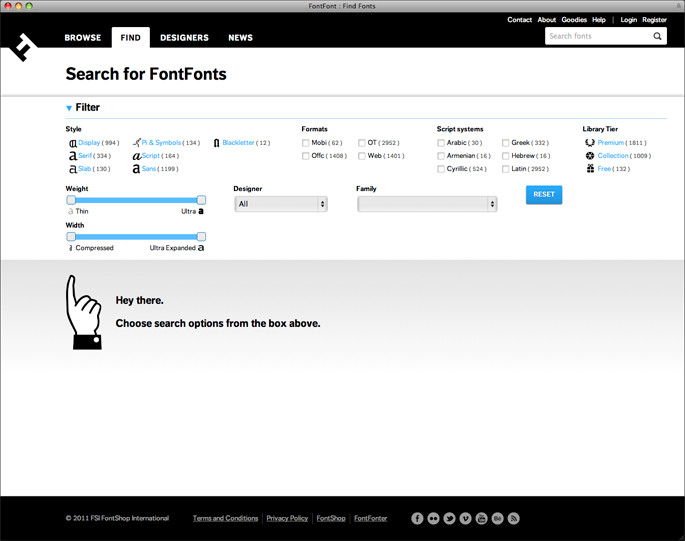
Task: Open the Goodies menu link
Action: [574, 20]
